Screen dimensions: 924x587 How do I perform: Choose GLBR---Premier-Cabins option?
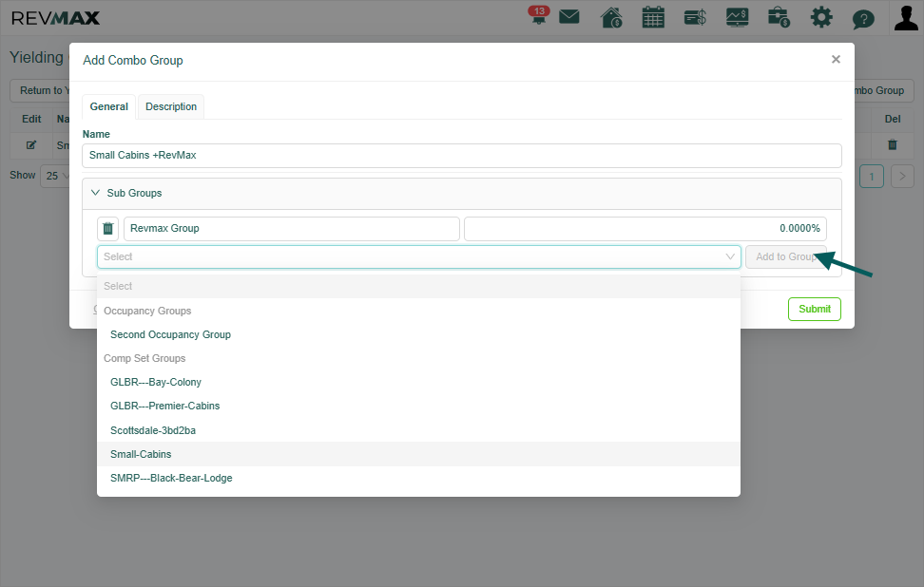coord(418,406)
